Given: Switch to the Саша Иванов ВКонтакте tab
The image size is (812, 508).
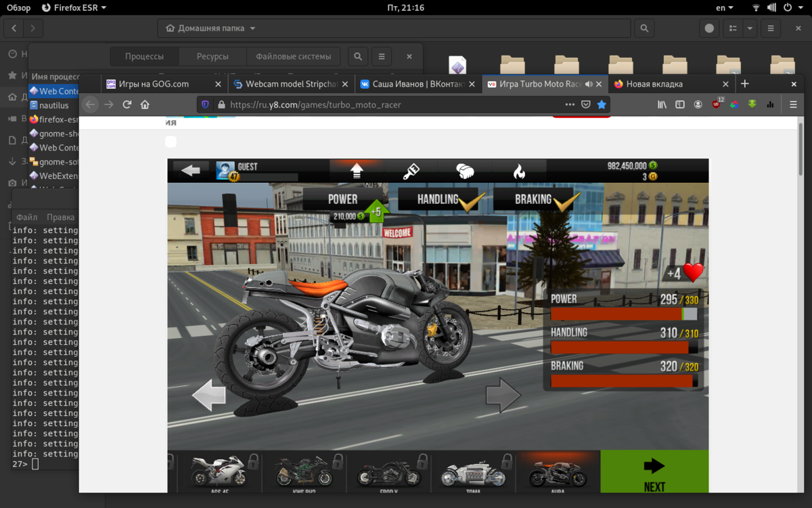Looking at the screenshot, I should (418, 84).
